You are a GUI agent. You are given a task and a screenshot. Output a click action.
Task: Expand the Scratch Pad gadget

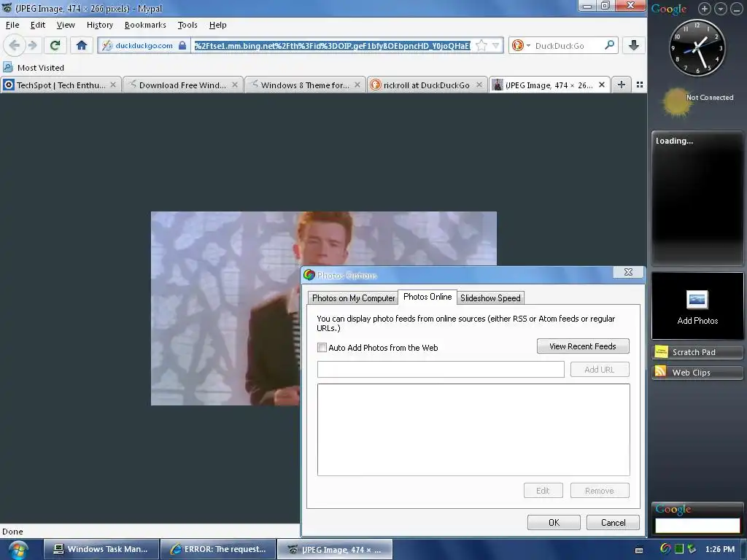697,352
